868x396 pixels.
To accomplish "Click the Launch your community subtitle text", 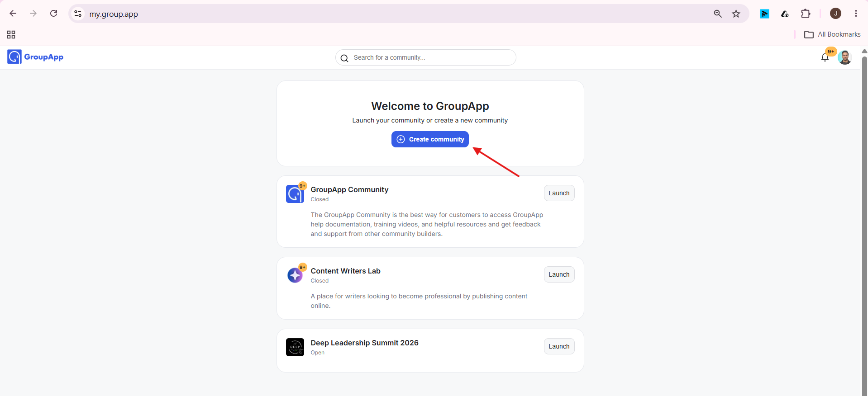I will [x=430, y=120].
